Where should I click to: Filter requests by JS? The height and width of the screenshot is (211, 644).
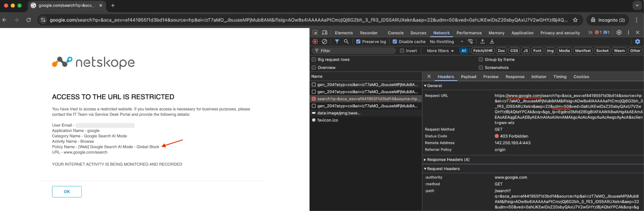coord(525,51)
